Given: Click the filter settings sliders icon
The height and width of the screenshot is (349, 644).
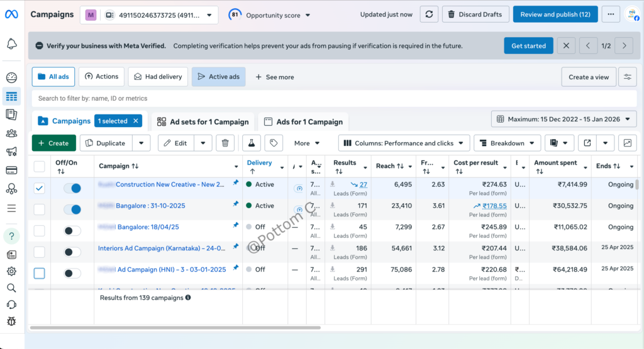Looking at the screenshot, I should tap(627, 77).
